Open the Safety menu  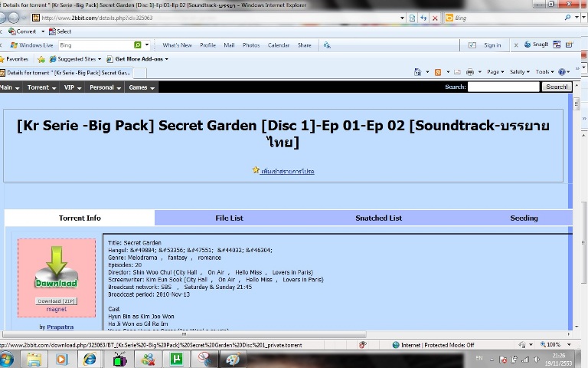click(x=520, y=72)
